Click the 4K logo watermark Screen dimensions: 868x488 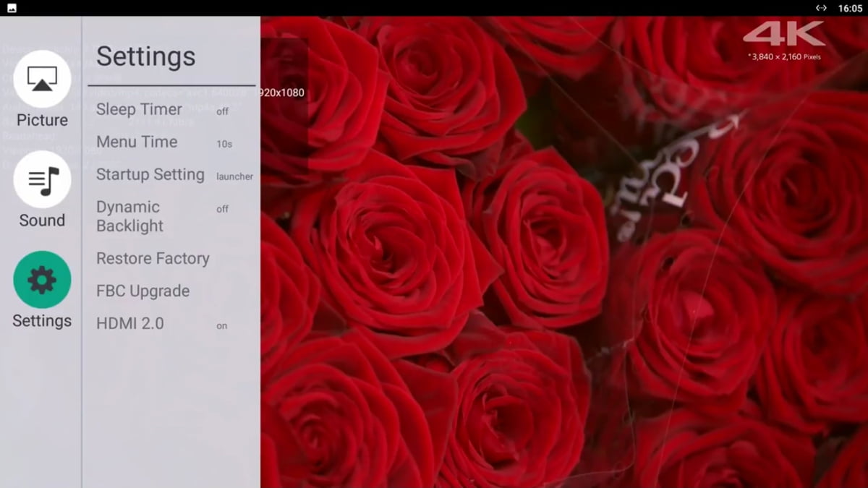pyautogui.click(x=784, y=34)
